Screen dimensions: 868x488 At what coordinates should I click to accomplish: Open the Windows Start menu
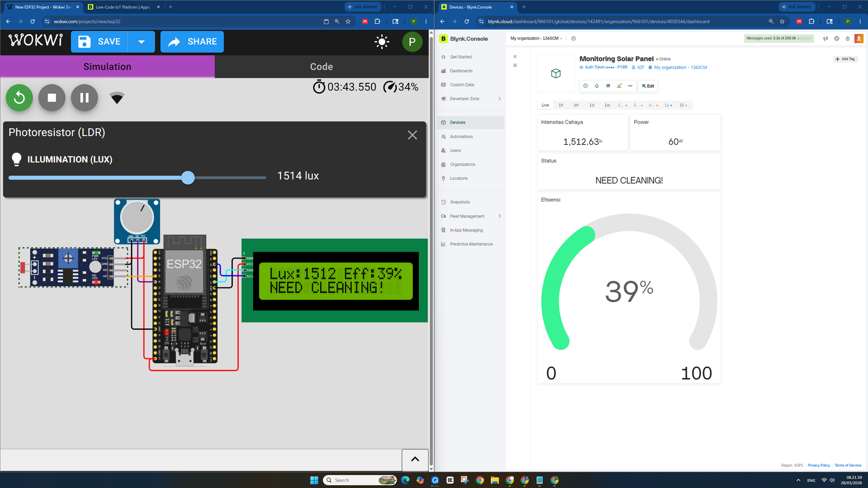(x=314, y=480)
